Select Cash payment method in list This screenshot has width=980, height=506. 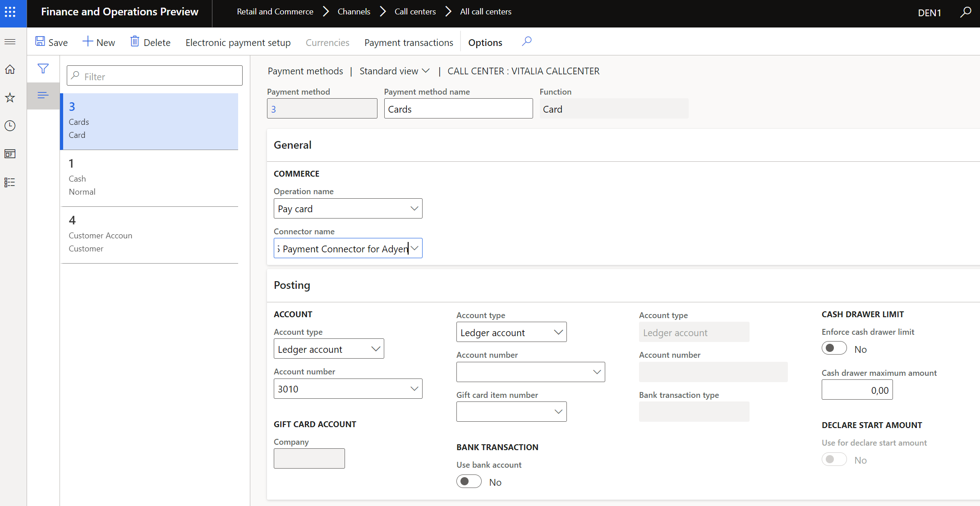(x=149, y=178)
